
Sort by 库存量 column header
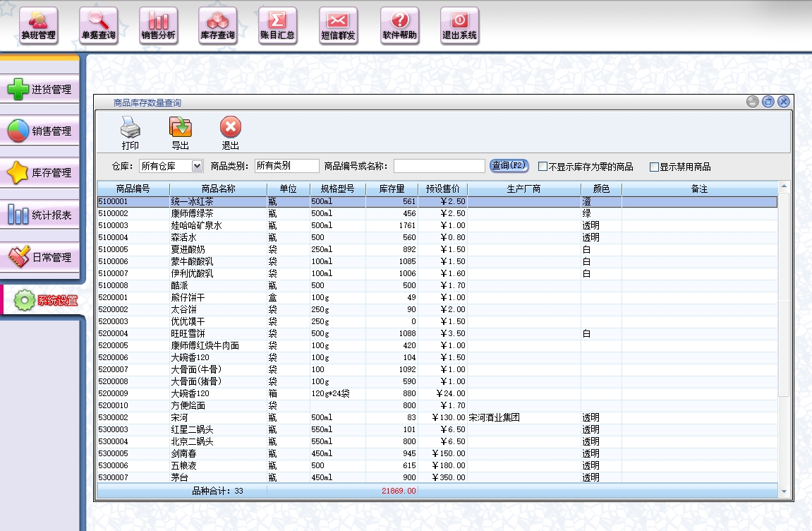(x=392, y=189)
